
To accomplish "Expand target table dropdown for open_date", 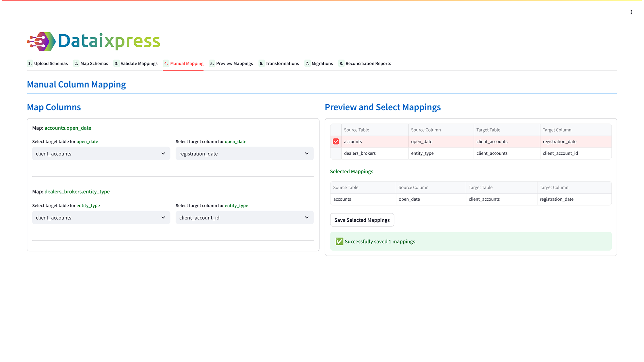I will click(101, 153).
